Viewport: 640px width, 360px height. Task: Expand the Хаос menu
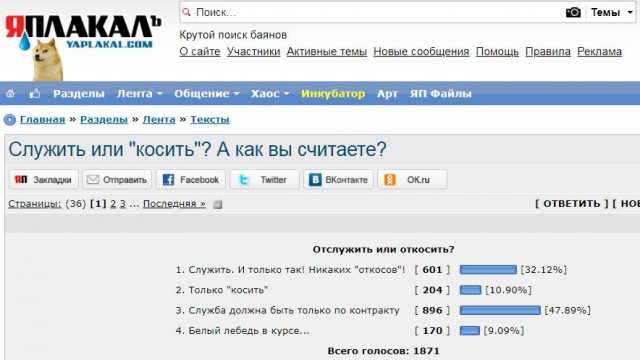270,93
